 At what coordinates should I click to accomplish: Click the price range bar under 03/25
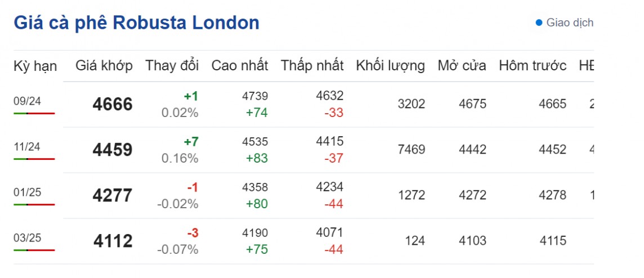(34, 250)
